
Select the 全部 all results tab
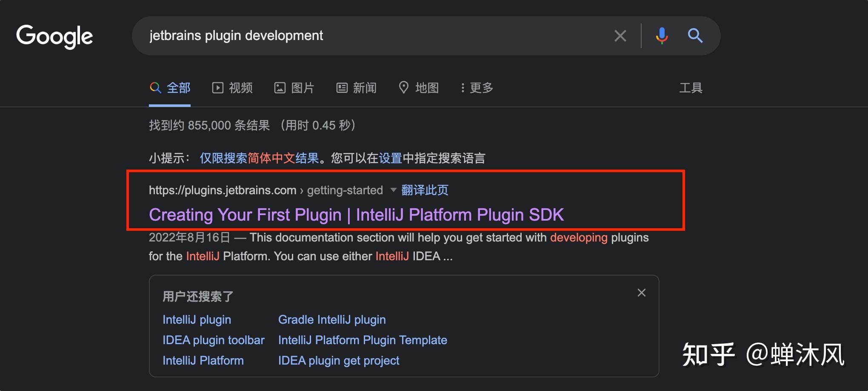[x=170, y=88]
